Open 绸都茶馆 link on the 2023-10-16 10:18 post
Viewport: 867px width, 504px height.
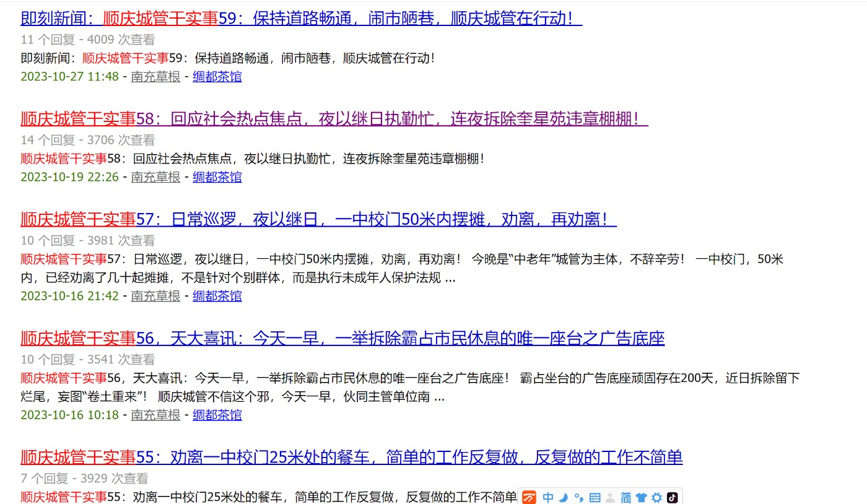point(217,414)
